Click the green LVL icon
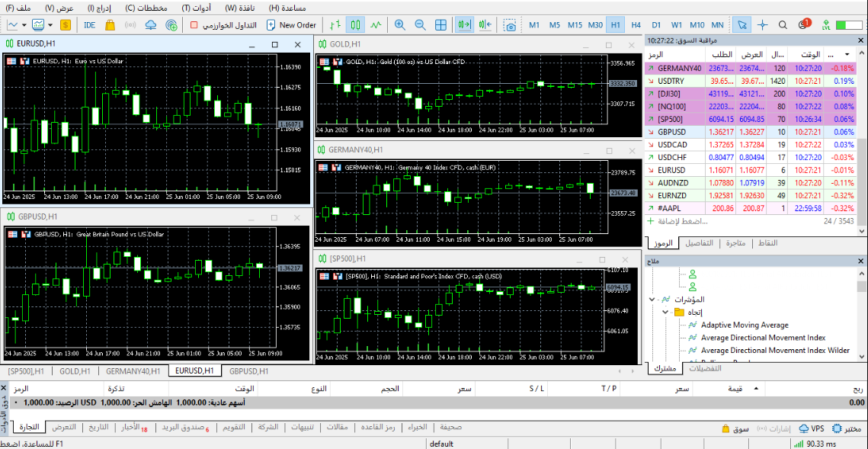This screenshot has width=868, height=449. (826, 25)
